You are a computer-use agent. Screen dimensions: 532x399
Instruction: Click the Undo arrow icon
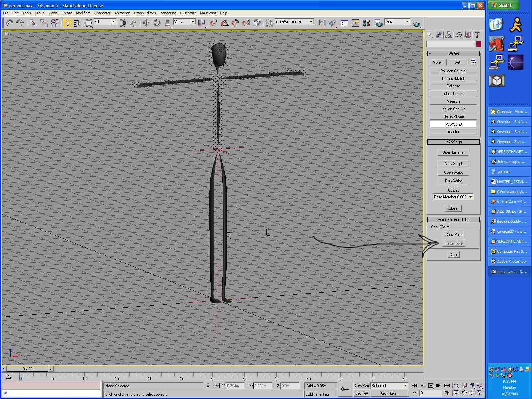(9, 23)
